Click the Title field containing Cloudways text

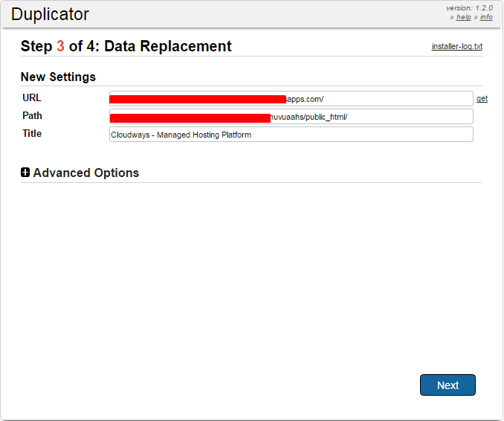click(291, 135)
